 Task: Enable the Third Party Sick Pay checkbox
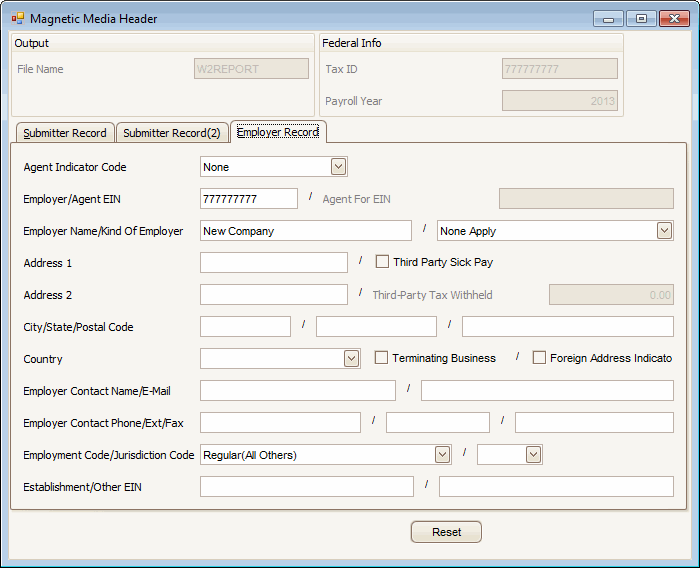tap(382, 262)
